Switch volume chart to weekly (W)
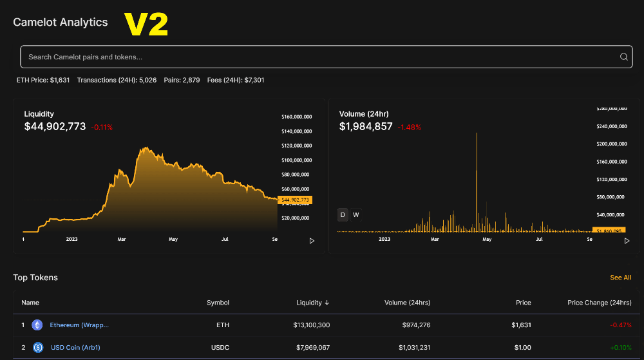644x360 pixels. pyautogui.click(x=355, y=215)
